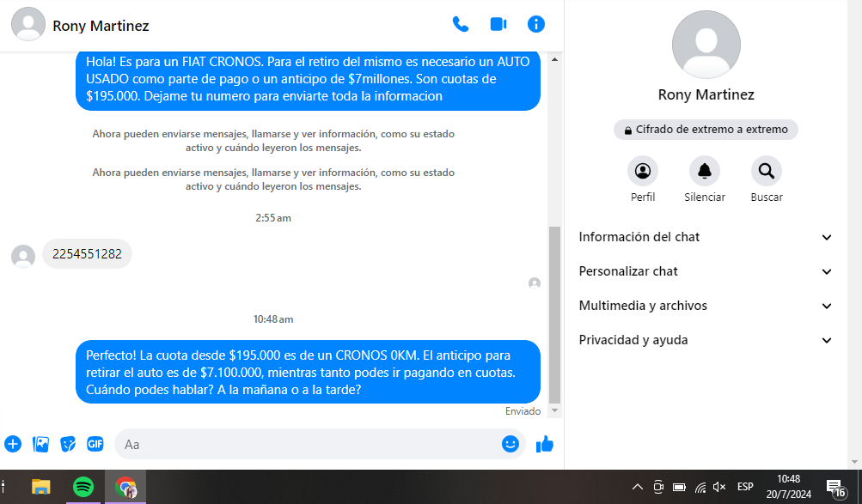
Task: Toggle the conversation information panel icon
Action: tap(536, 24)
